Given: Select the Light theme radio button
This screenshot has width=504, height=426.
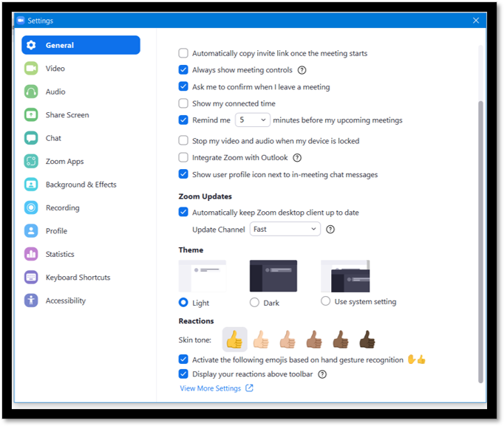Looking at the screenshot, I should 183,303.
